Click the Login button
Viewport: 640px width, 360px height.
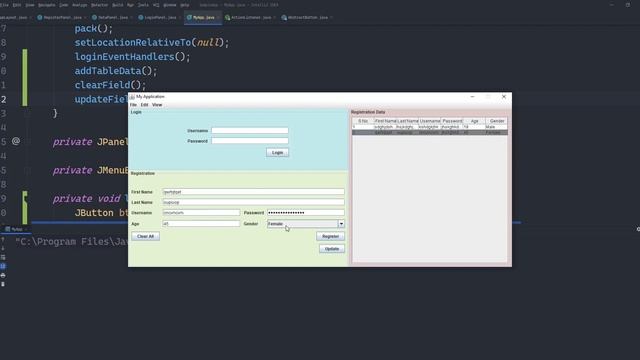point(278,153)
